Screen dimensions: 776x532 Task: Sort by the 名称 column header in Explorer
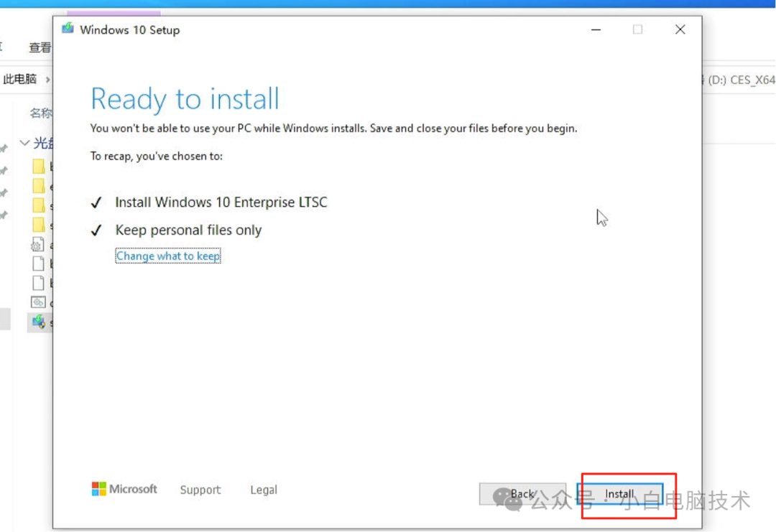41,113
